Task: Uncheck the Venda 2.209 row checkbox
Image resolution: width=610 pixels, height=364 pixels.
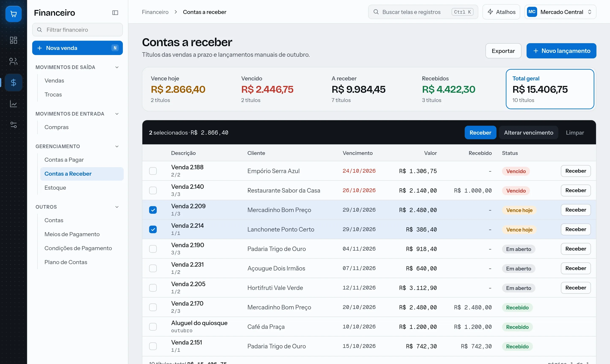Action: click(x=153, y=210)
